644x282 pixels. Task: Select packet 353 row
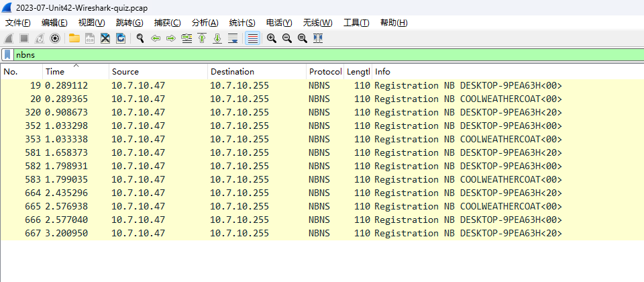pos(322,140)
